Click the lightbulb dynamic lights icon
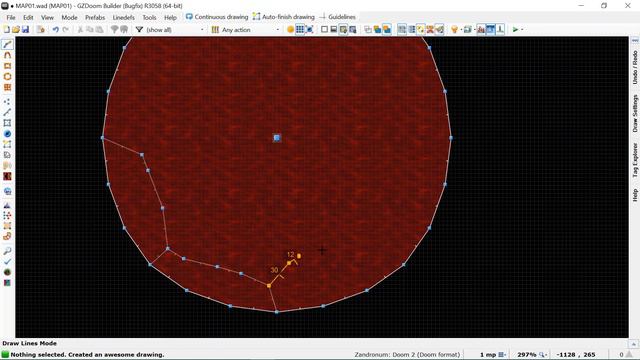Image resolution: width=640 pixels, height=360 pixels. [x=454, y=29]
